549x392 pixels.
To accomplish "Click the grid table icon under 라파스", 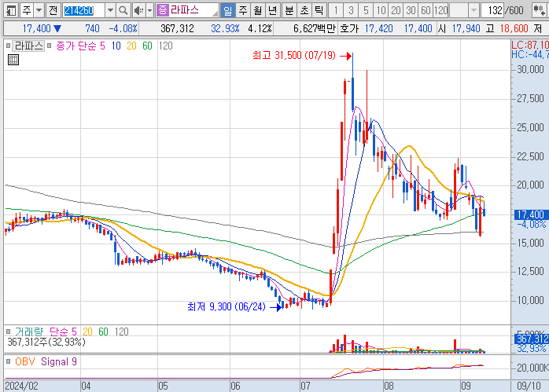I will coord(13,60).
